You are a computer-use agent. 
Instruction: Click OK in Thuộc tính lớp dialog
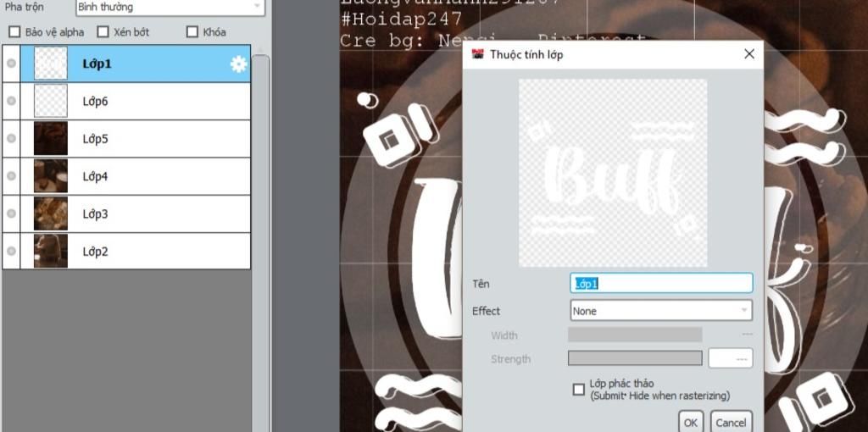coord(690,422)
